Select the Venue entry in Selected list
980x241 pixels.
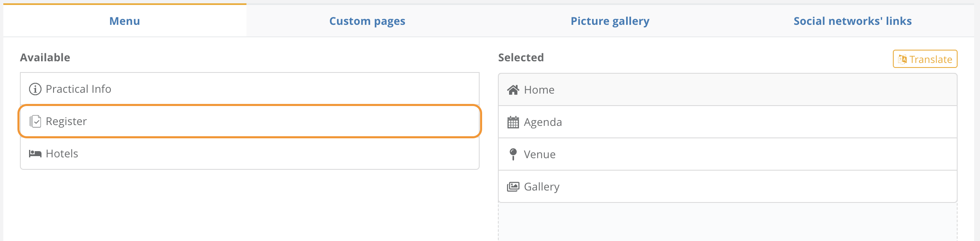728,154
